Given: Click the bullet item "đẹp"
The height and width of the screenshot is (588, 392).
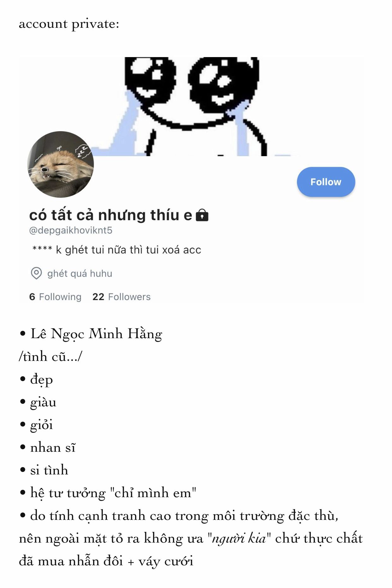Looking at the screenshot, I should [41, 379].
